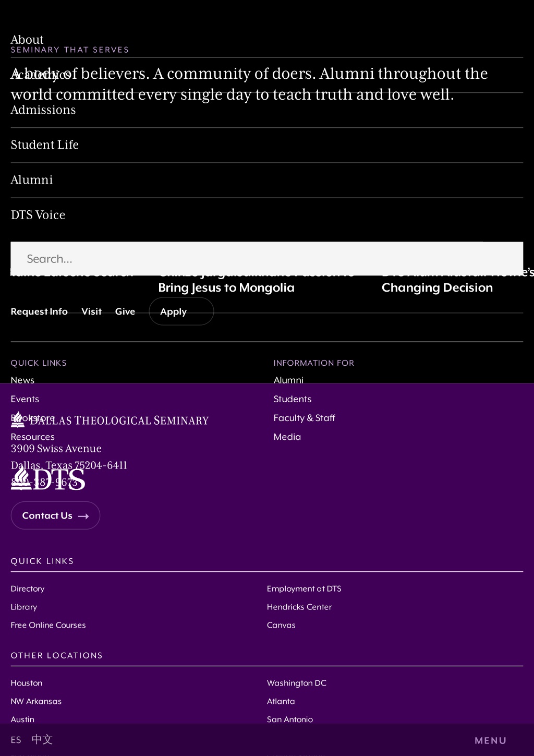Click the Apply button
This screenshot has height=756, width=534.
point(181,311)
